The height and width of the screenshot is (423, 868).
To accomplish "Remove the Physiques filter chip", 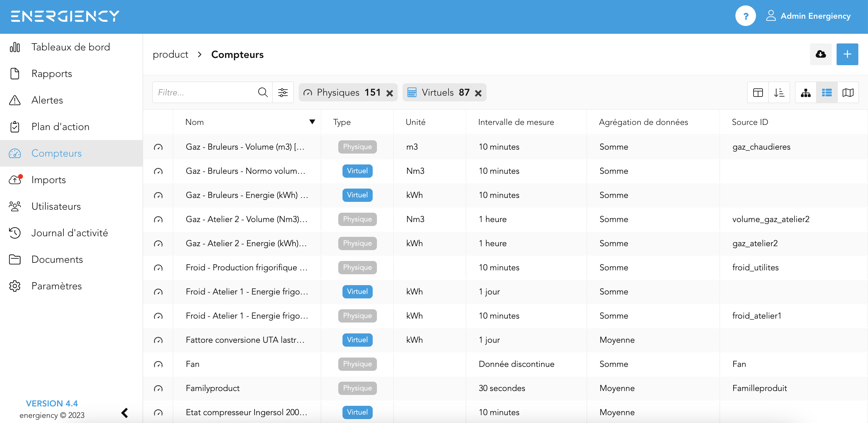I will [390, 93].
